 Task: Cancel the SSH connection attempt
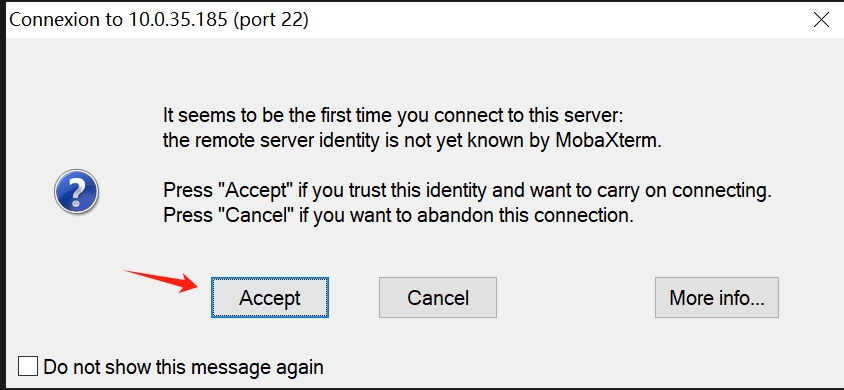pos(438,297)
